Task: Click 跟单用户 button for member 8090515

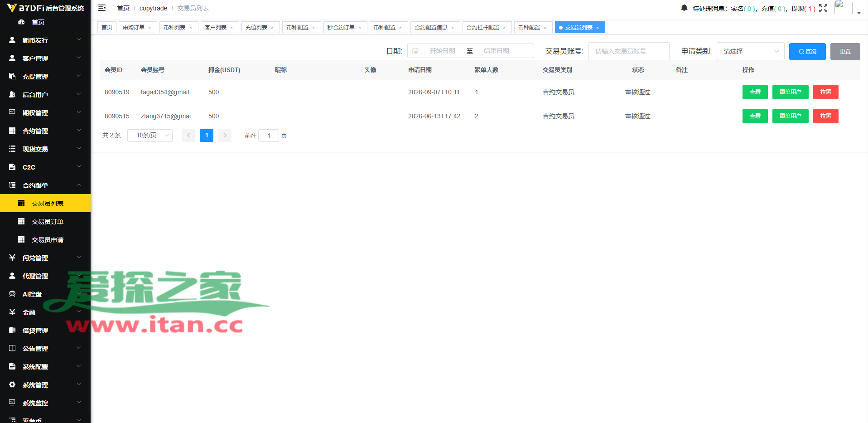Action: click(x=790, y=116)
